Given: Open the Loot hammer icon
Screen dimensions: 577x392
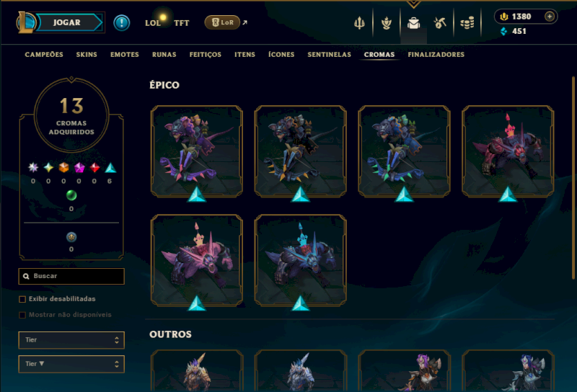Looking at the screenshot, I should [x=440, y=23].
